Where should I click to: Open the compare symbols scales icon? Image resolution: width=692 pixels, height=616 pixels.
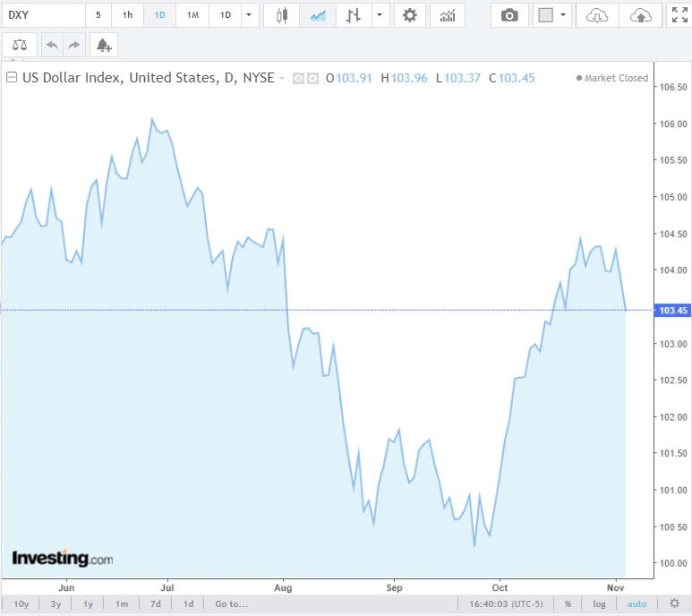tap(20, 45)
